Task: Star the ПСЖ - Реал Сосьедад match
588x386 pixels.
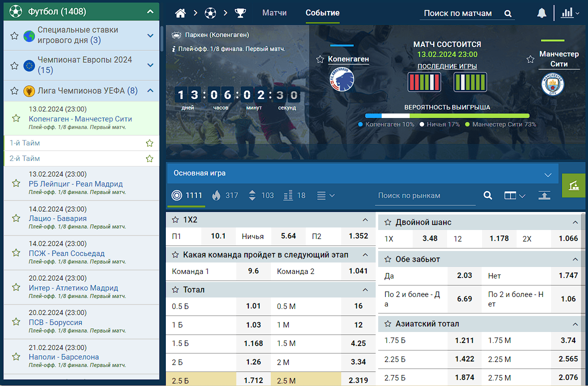Action: pos(16,252)
